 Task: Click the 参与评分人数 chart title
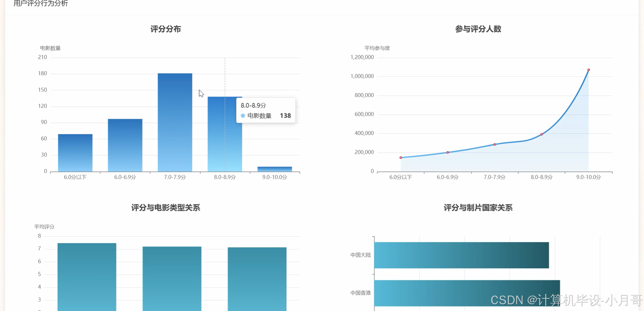click(x=478, y=29)
